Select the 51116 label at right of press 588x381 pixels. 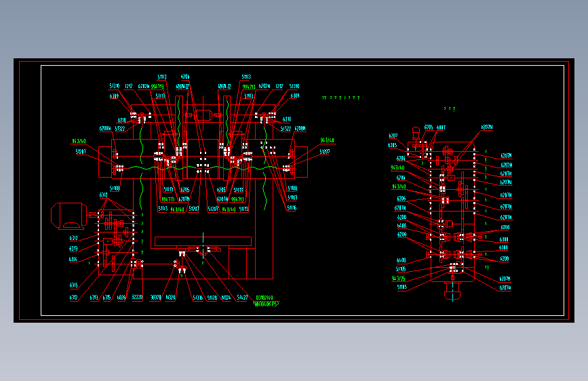click(292, 207)
